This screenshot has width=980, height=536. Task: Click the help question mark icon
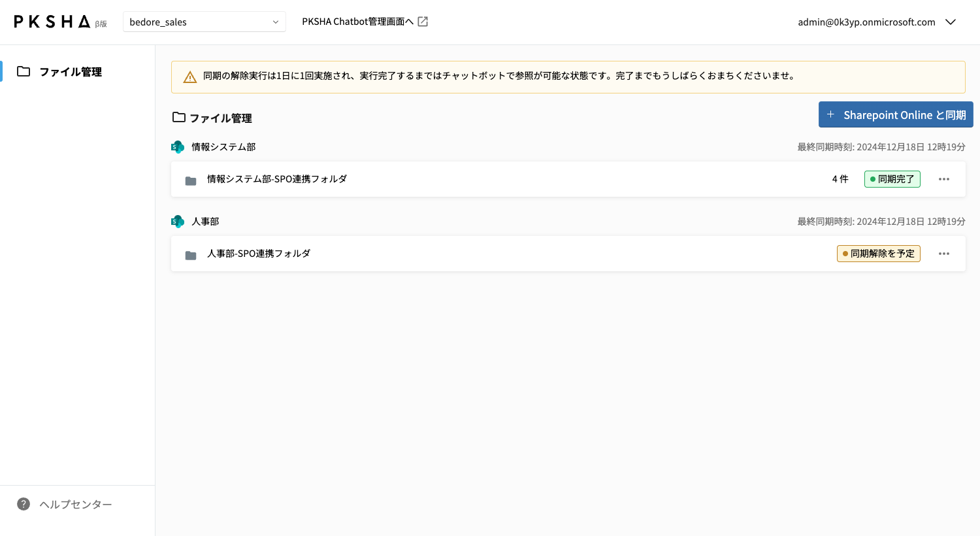[24, 504]
